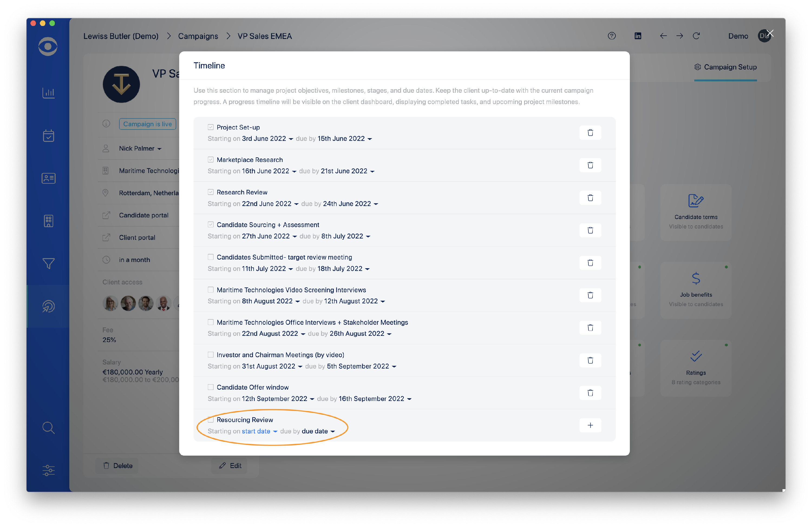The width and height of the screenshot is (812, 527).
Task: Click the refresh page icon
Action: coord(696,36)
